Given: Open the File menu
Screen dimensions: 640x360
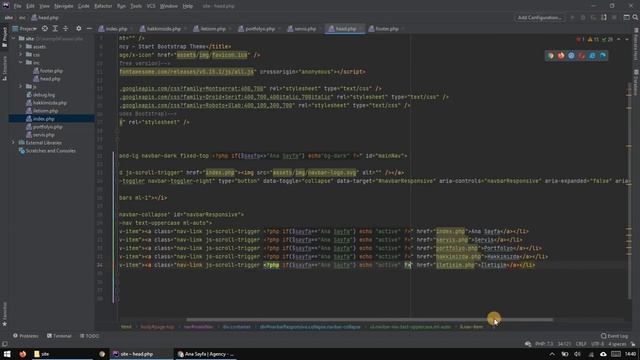Looking at the screenshot, I should [17, 6].
